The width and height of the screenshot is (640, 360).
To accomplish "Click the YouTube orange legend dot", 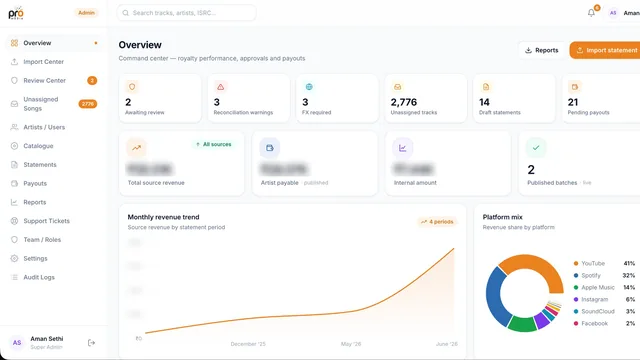I will [x=576, y=263].
